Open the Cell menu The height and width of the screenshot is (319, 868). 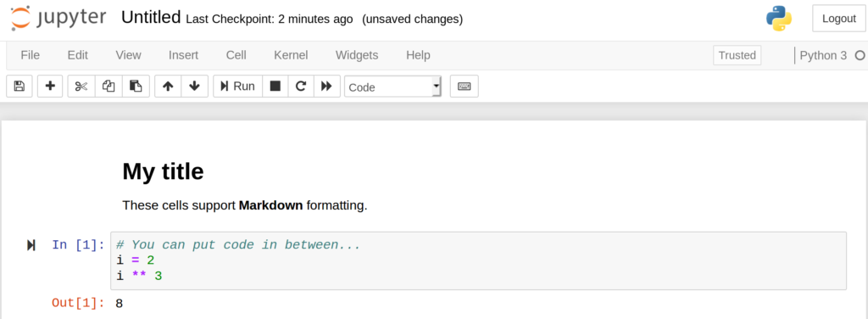coord(236,55)
